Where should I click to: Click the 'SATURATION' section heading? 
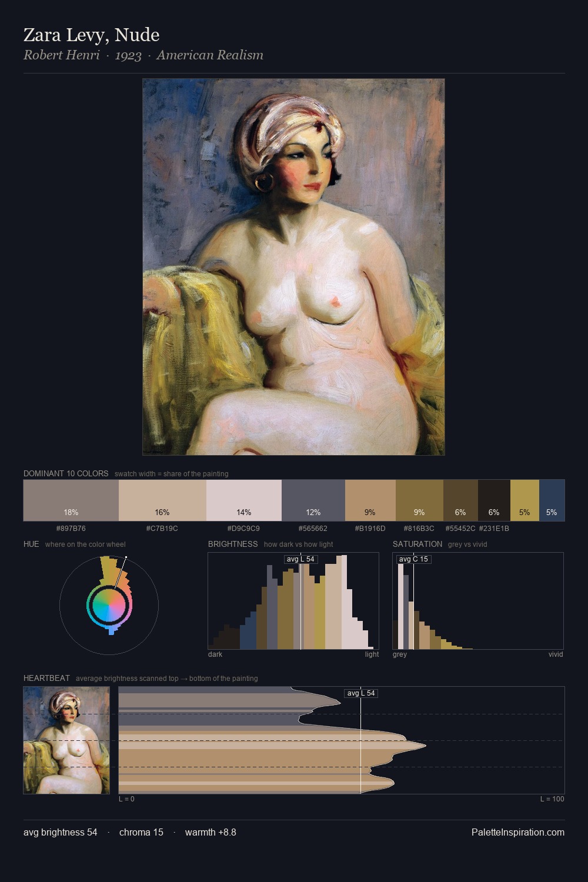(x=417, y=544)
